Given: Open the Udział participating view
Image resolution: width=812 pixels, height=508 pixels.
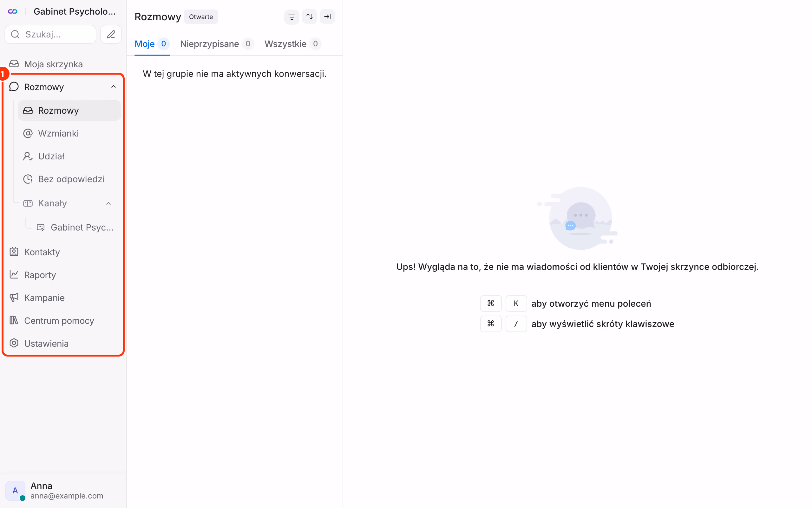Looking at the screenshot, I should pos(69,156).
